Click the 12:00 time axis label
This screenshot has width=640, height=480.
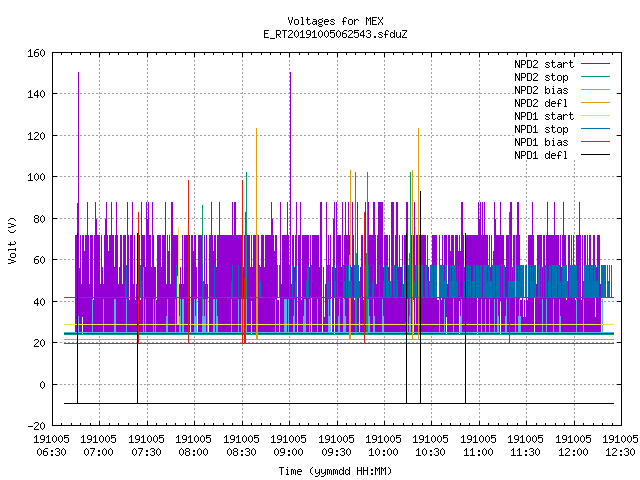pos(573,452)
